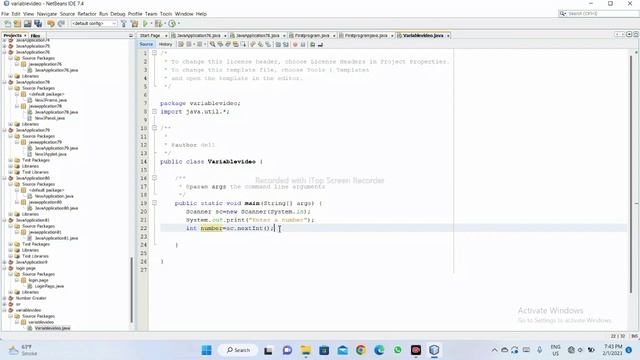Click the taskbar Search box
Viewport: 640px width, 360px height.
(x=238, y=350)
